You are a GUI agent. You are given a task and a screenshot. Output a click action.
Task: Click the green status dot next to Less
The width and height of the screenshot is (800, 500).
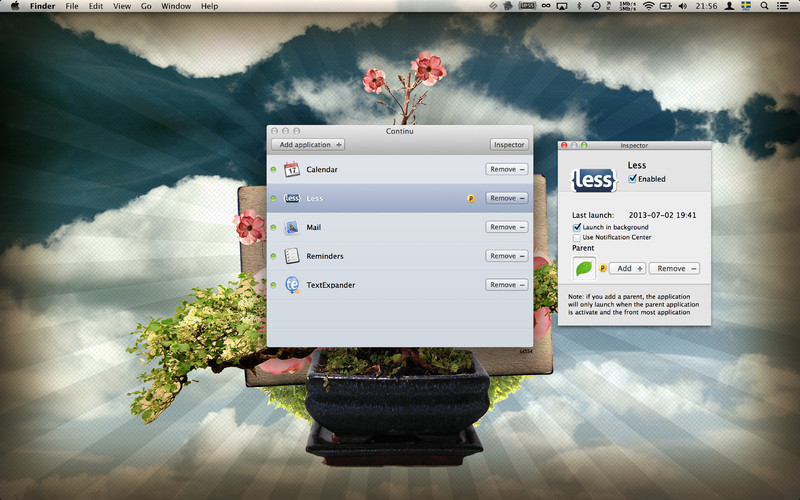point(273,198)
